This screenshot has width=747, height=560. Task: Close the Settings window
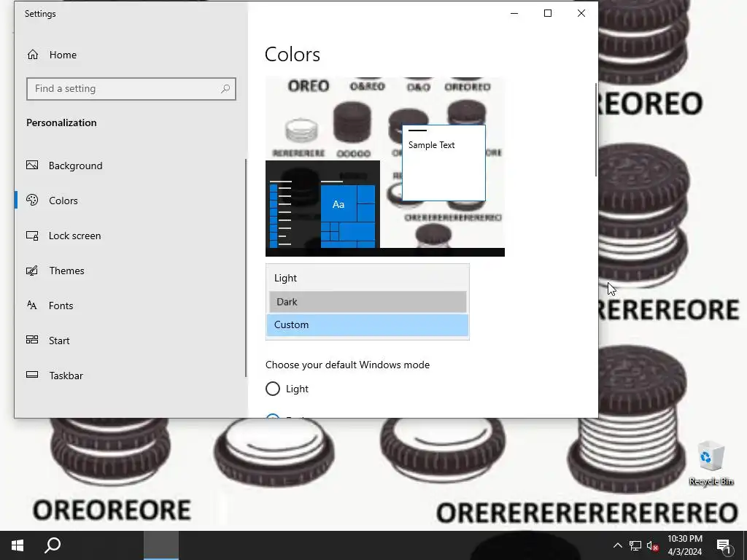click(581, 13)
